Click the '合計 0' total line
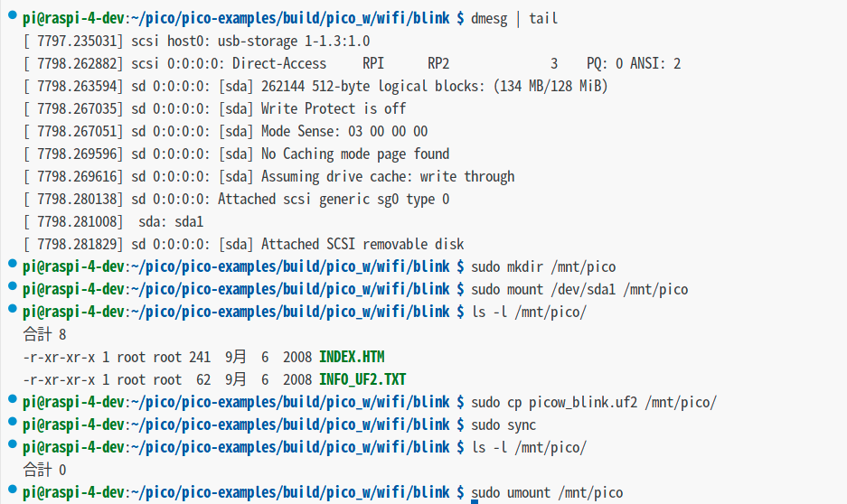 tap(45, 470)
